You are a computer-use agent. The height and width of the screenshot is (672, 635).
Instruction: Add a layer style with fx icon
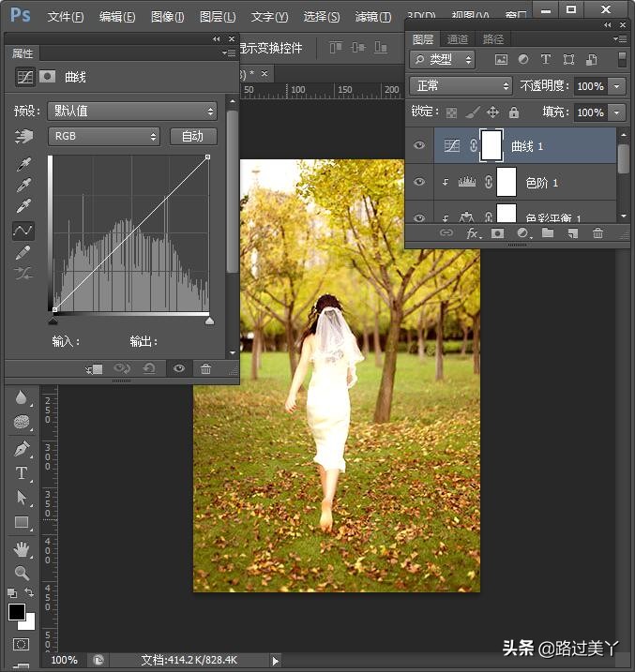click(473, 233)
